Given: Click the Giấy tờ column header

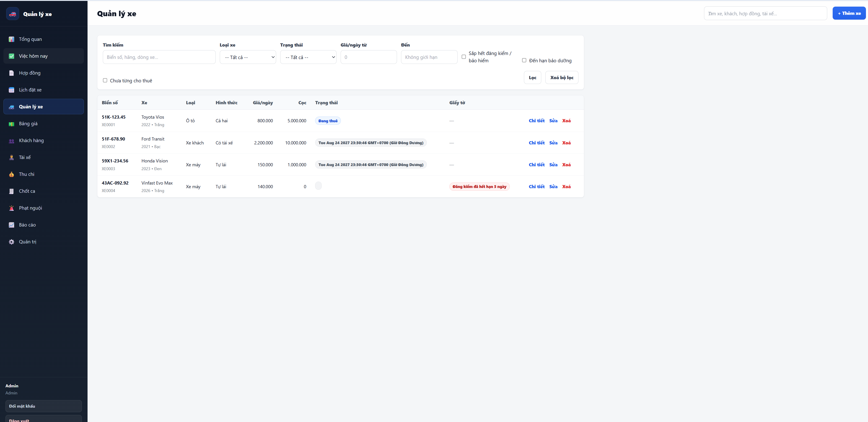Looking at the screenshot, I should pos(457,102).
